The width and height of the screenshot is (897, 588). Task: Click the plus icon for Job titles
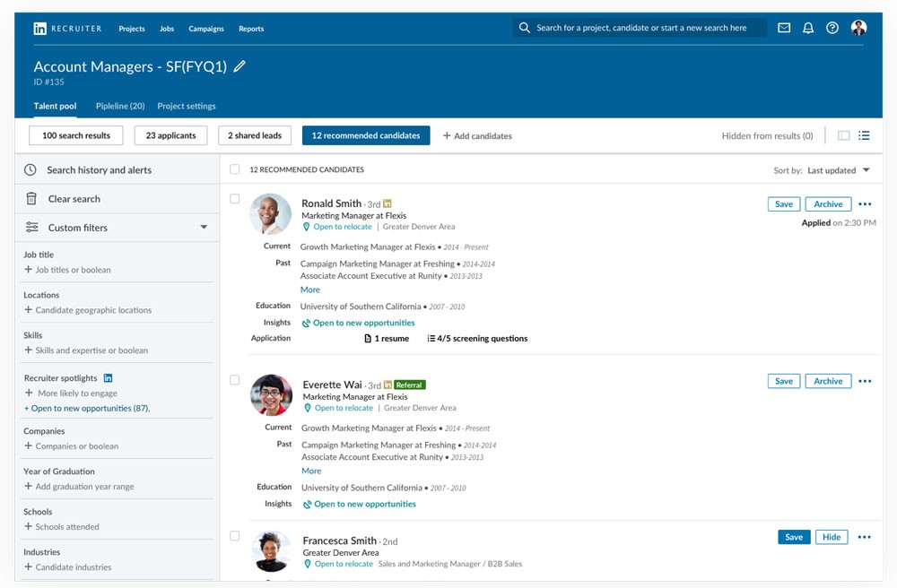pos(28,269)
